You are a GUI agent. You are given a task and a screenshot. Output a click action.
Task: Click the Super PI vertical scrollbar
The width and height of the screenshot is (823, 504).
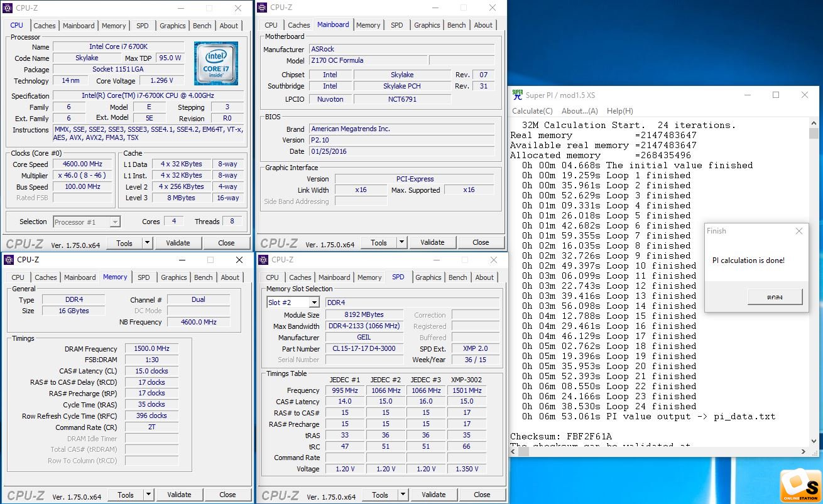point(814,282)
